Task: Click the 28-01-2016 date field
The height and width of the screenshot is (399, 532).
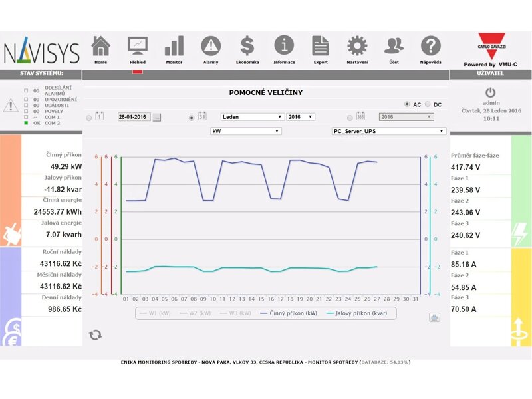Action: click(x=134, y=117)
